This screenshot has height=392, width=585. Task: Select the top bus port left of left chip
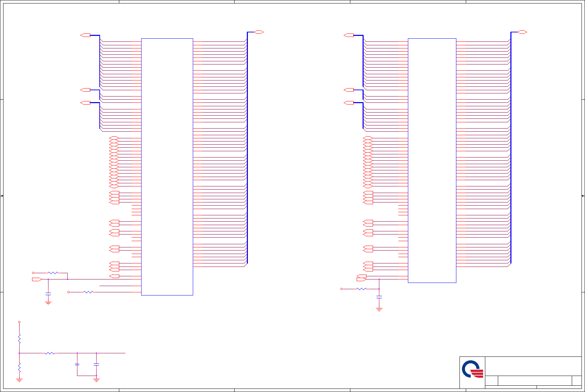[x=85, y=35]
